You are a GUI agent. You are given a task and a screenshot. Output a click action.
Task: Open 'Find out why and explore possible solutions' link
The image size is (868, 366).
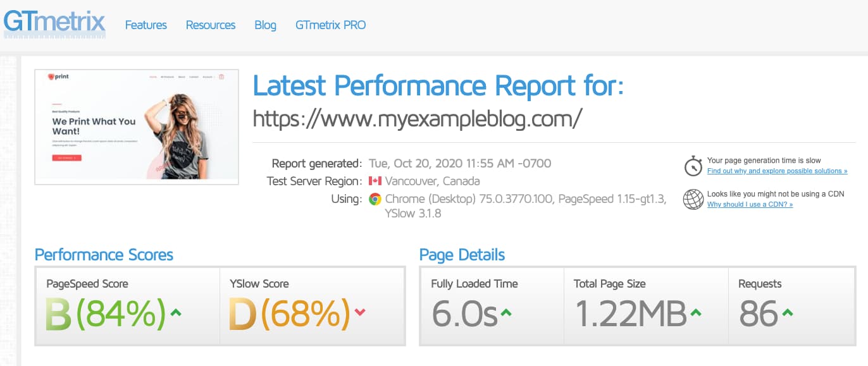point(778,171)
